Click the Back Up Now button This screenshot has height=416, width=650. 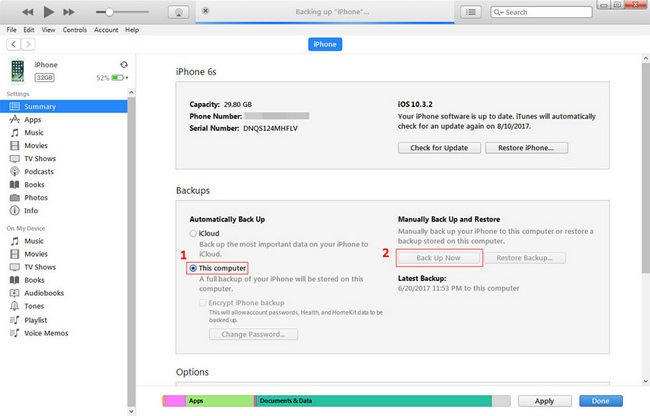(x=439, y=258)
